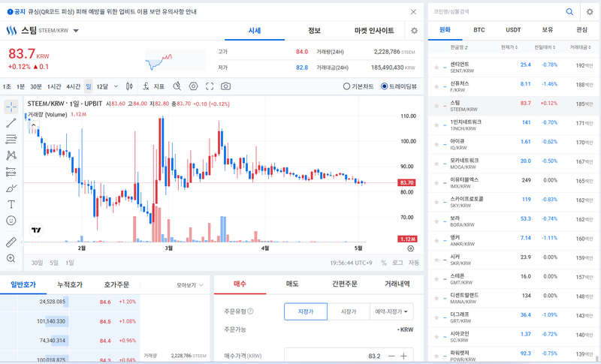Open the BTC market tab

(479, 30)
